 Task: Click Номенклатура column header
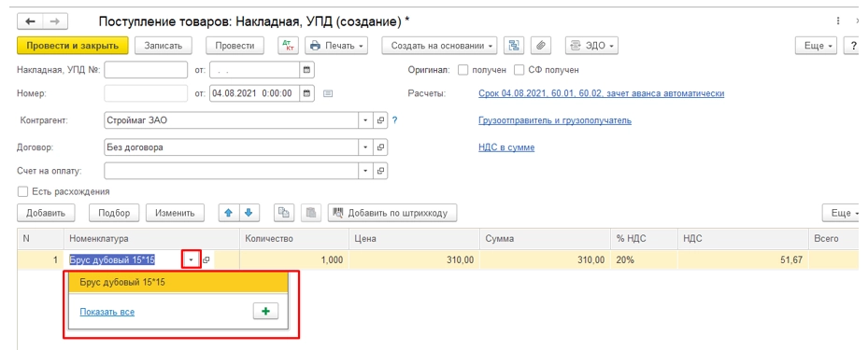click(151, 239)
